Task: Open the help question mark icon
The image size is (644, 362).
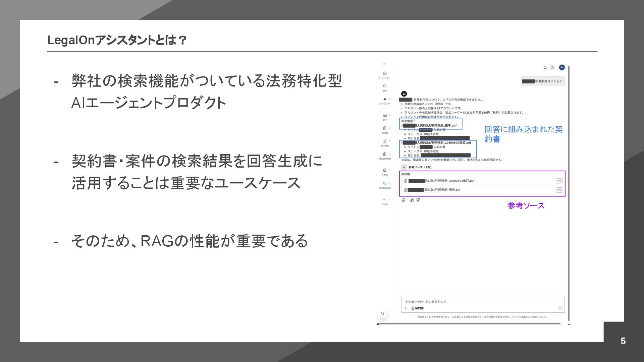Action: (552, 67)
